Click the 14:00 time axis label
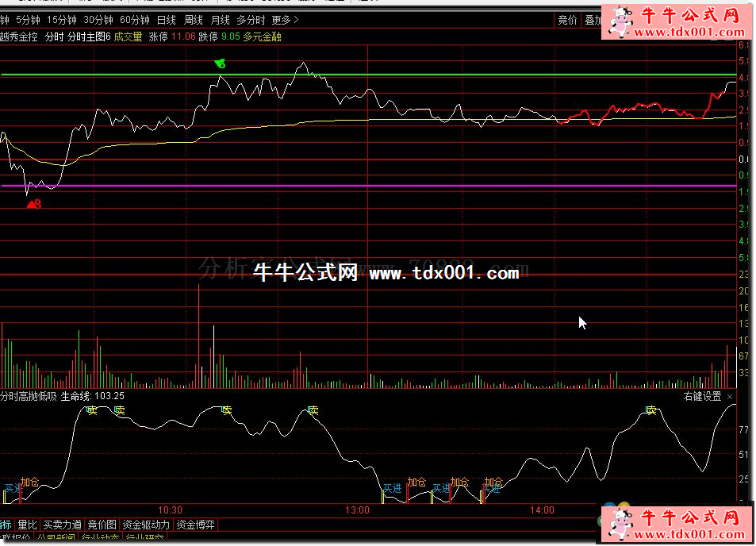 542,509
